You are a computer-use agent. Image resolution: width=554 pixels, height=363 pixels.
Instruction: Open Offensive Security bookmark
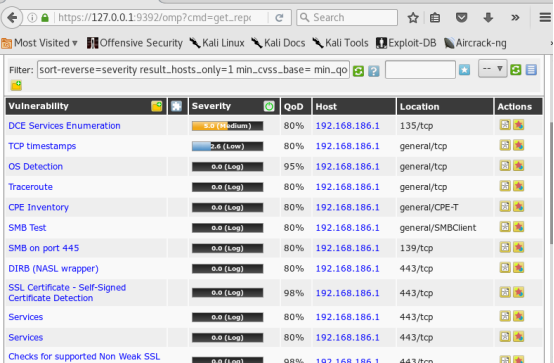click(x=135, y=43)
